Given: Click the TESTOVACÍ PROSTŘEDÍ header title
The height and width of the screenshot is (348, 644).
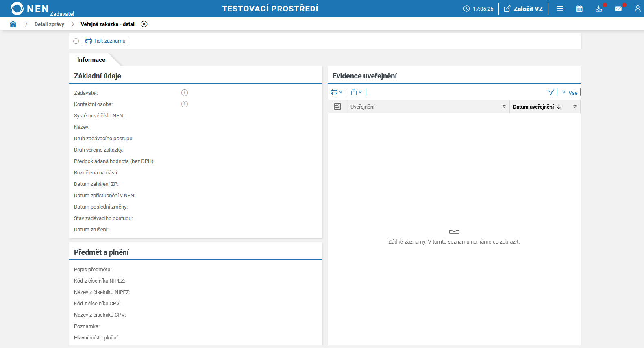Looking at the screenshot, I should [x=270, y=9].
